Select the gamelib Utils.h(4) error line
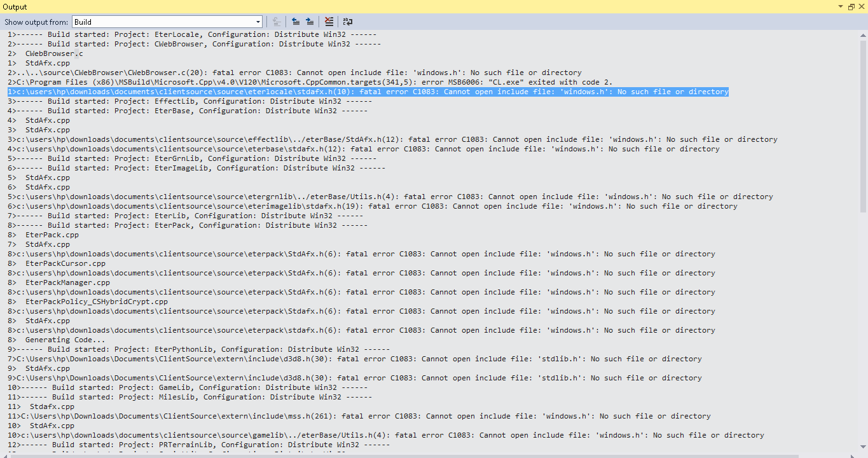 pos(386,435)
